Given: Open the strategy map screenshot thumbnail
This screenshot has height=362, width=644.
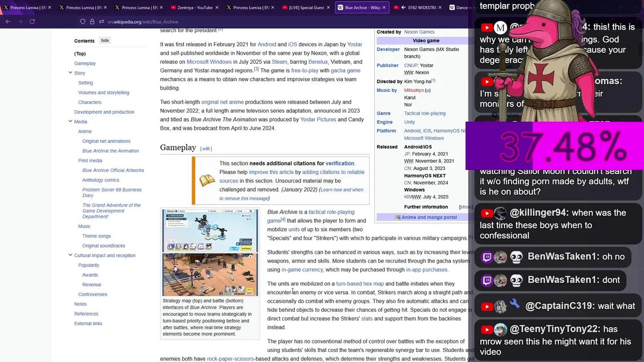Looking at the screenshot, I should [x=210, y=230].
